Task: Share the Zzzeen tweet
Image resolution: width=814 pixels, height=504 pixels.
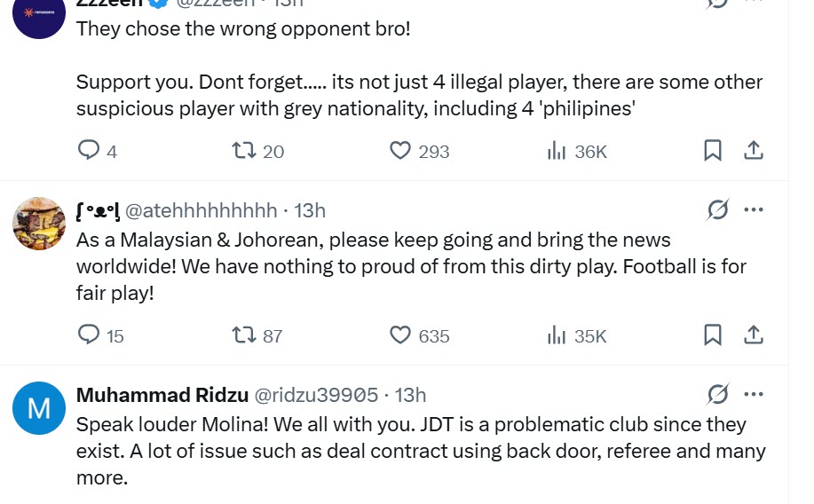Action: coord(754,151)
